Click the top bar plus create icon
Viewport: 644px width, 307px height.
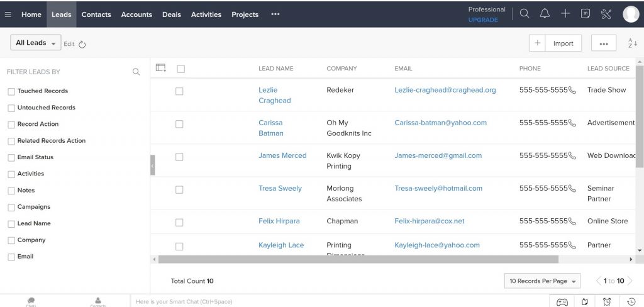[565, 14]
